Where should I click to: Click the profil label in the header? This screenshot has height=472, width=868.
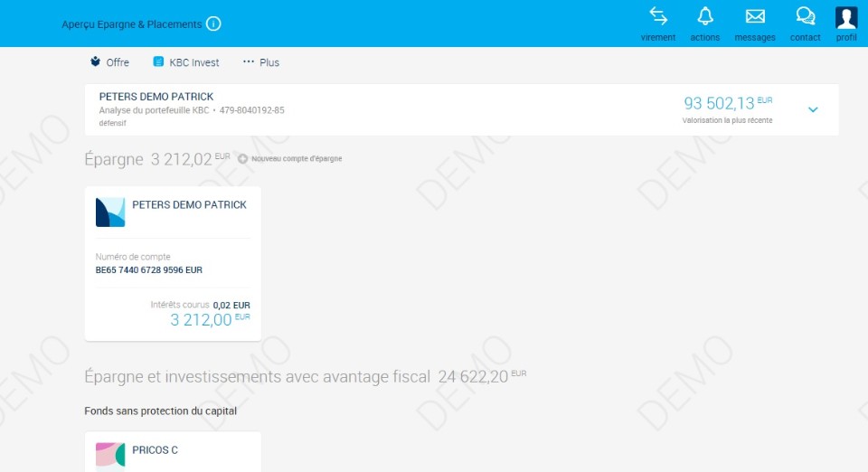coord(846,38)
